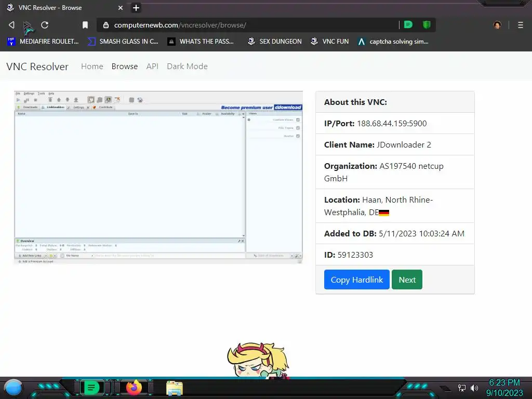This screenshot has height=399, width=532.
Task: Click the Copy Hardlink button
Action: [x=356, y=280]
